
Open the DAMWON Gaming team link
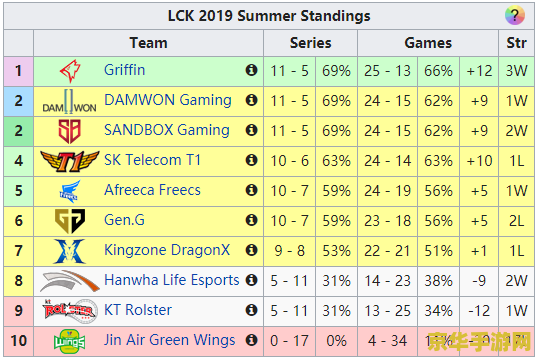(168, 100)
